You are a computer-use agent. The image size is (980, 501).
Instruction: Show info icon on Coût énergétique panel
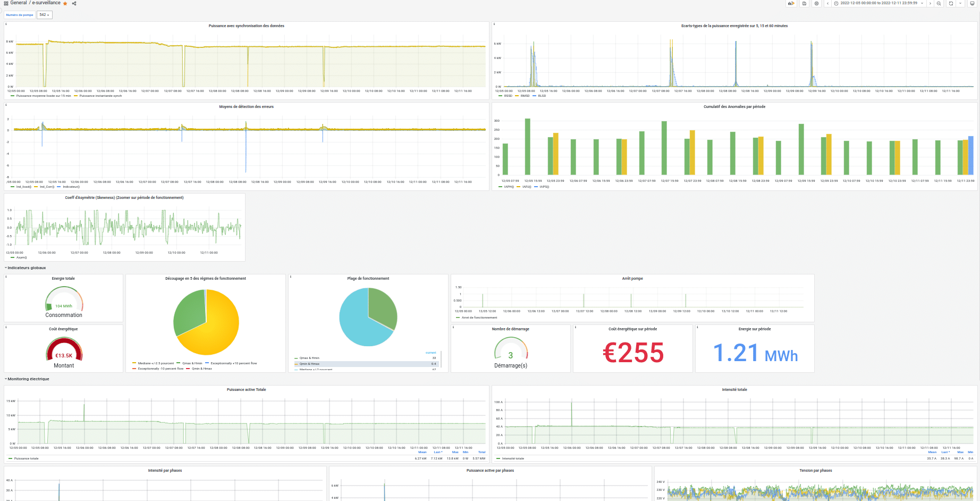6,327
